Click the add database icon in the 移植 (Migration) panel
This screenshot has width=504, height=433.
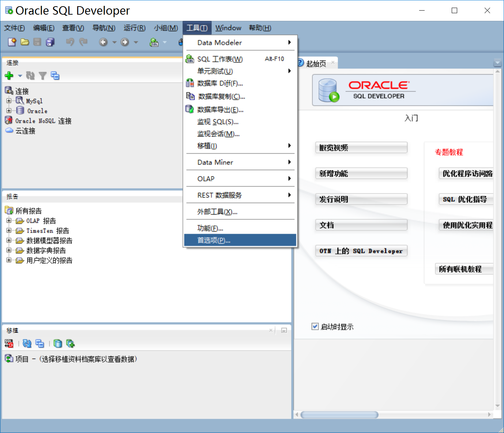(x=71, y=343)
